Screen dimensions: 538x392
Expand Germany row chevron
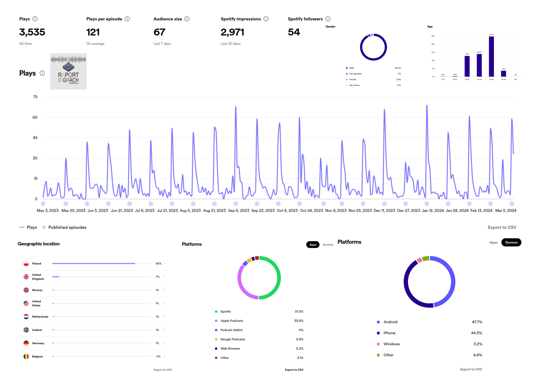click(x=164, y=343)
